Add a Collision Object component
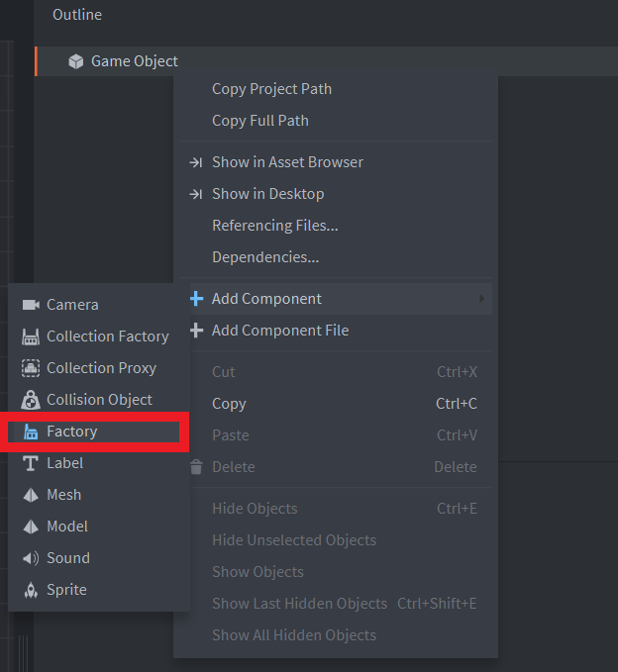 [x=99, y=400]
